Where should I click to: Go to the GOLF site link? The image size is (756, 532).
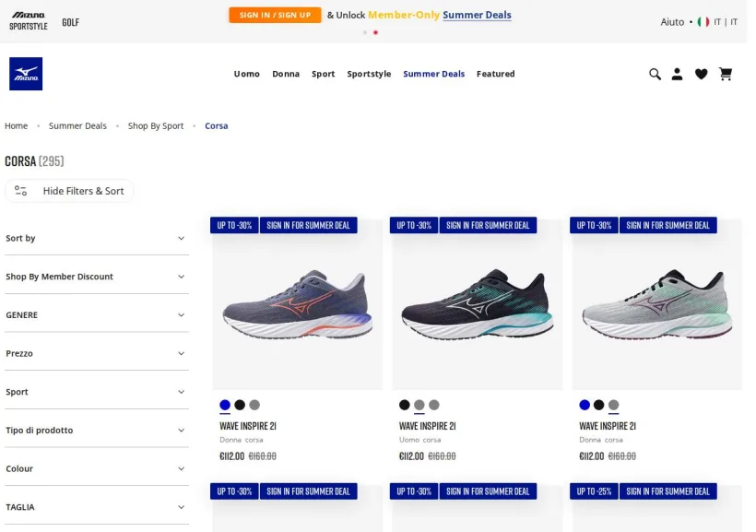click(70, 22)
